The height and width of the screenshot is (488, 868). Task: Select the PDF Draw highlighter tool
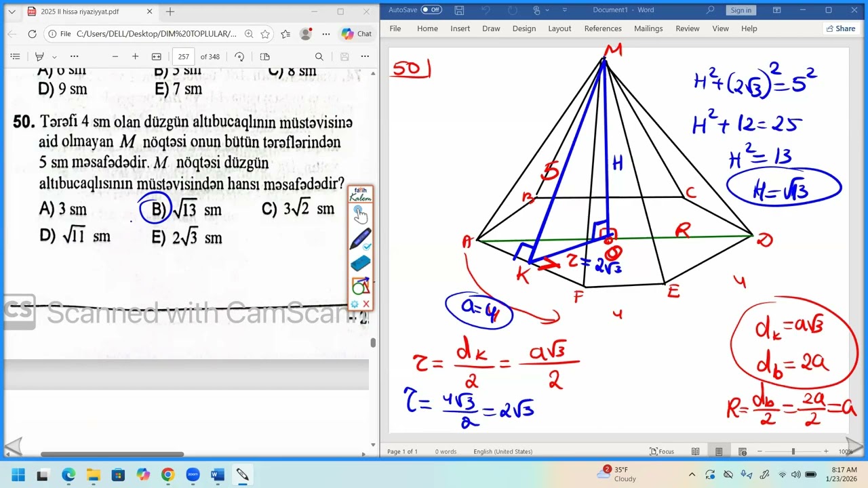point(39,57)
